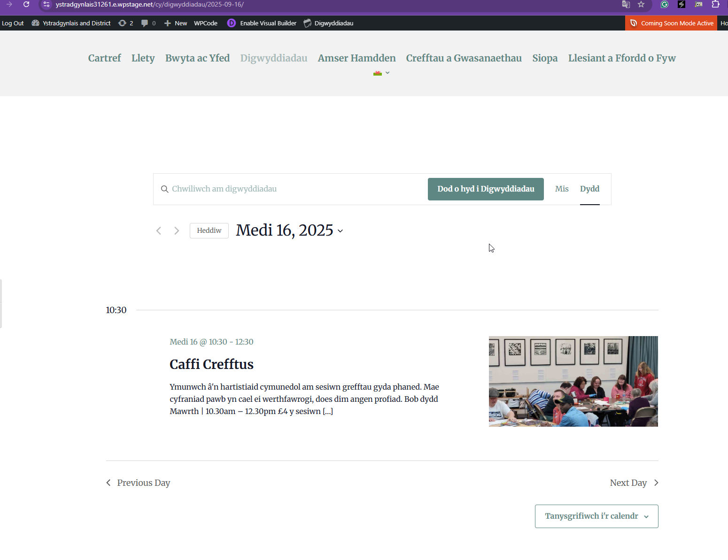Viewport: 728px width, 560px height.
Task: Open the Medi 16, 2025 date picker
Action: pyautogui.click(x=289, y=230)
